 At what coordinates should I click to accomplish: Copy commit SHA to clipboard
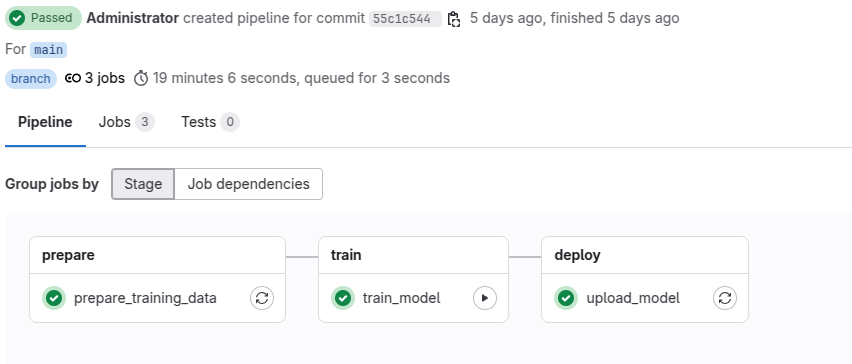(x=454, y=19)
